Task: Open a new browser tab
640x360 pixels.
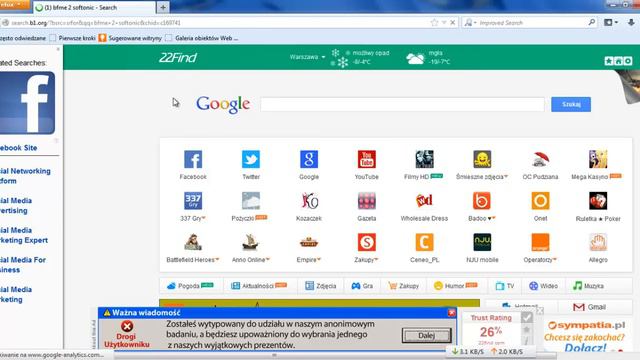Action: tap(163, 7)
